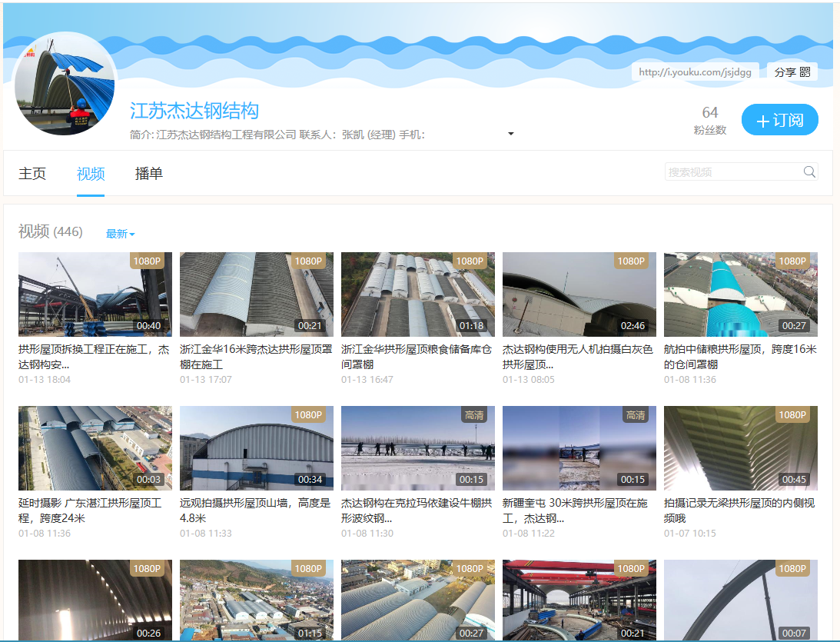Play the 00:34 拱形屋顶山墙 video thumbnail
This screenshot has height=642, width=840.
click(257, 448)
